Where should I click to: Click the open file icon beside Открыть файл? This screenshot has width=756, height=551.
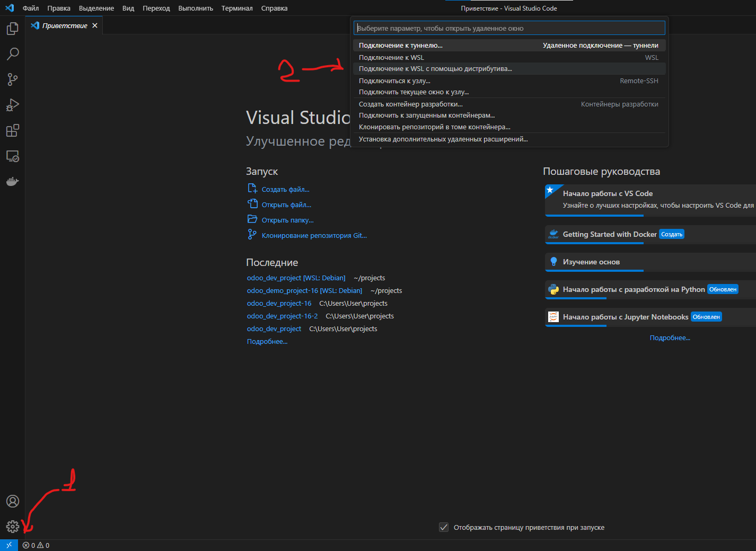point(252,204)
